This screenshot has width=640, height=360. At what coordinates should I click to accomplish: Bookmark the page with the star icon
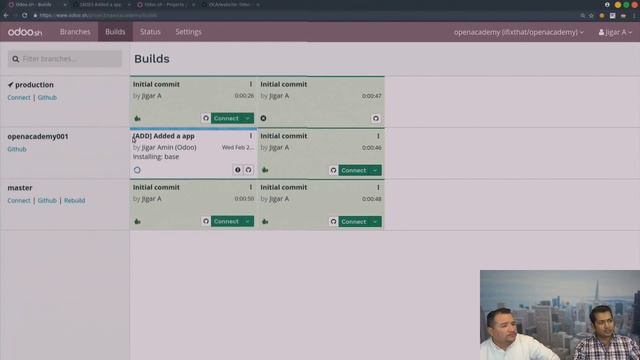(591, 16)
